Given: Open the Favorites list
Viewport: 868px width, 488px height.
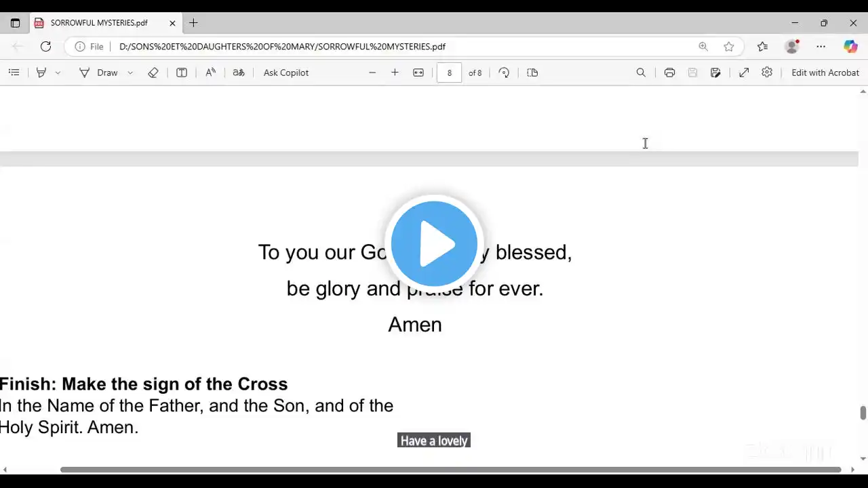Looking at the screenshot, I should click(x=763, y=47).
